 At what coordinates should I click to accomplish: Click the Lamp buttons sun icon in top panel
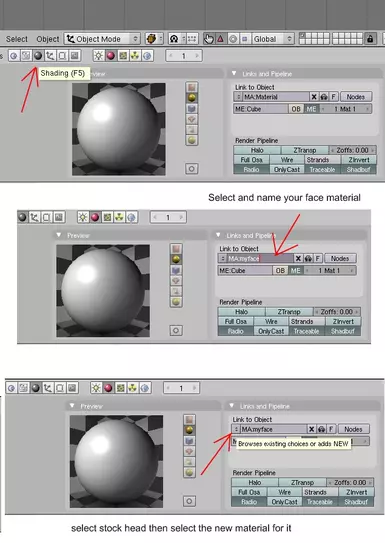coord(99,55)
